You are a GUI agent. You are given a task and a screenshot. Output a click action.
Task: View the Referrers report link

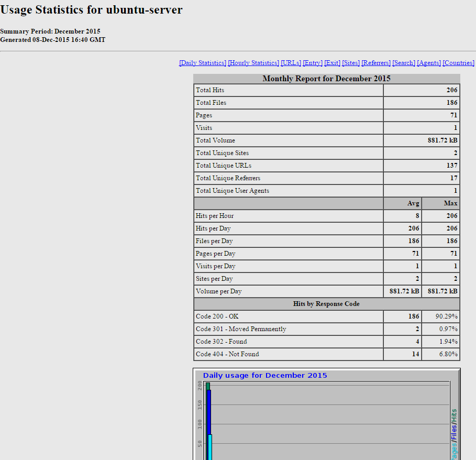pos(376,63)
